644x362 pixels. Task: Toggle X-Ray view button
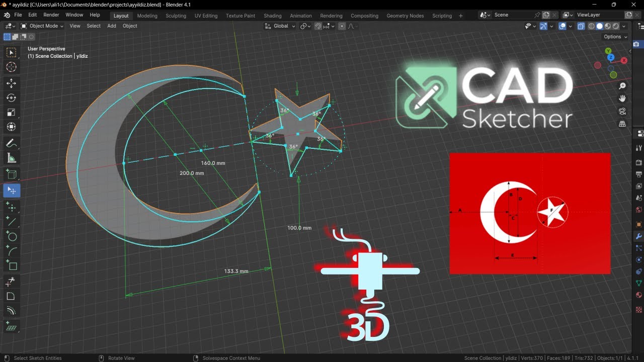pos(581,26)
